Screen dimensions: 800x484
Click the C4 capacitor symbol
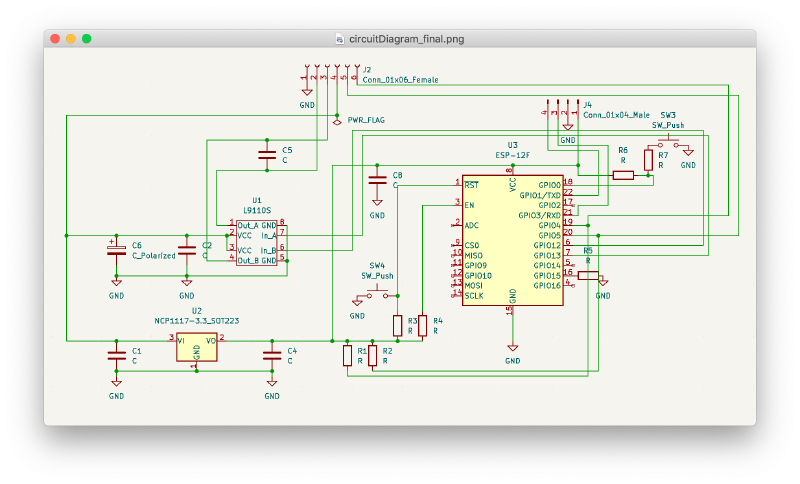[x=271, y=355]
